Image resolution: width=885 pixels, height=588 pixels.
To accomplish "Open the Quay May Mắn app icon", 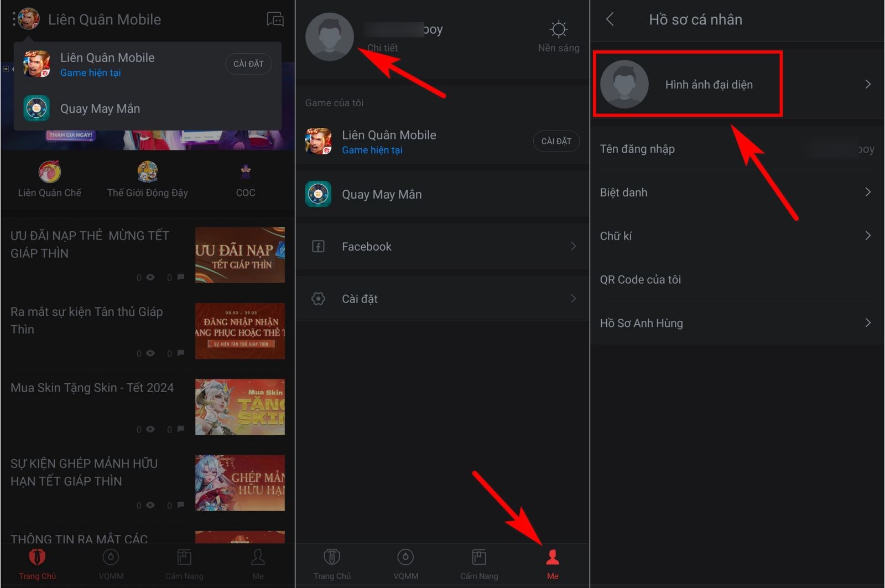I will click(x=35, y=108).
